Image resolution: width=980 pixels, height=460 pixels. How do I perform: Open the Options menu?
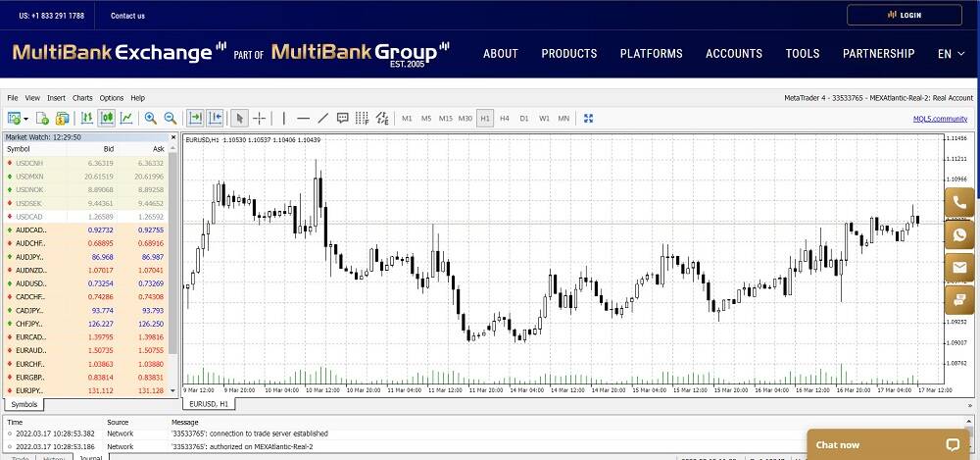pyautogui.click(x=112, y=98)
